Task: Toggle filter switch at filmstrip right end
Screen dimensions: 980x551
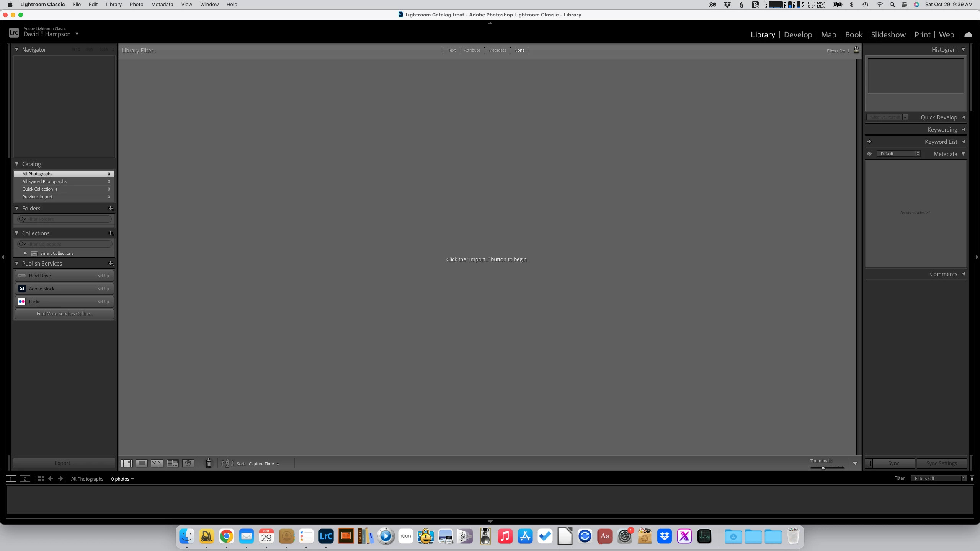Action: coord(972,479)
